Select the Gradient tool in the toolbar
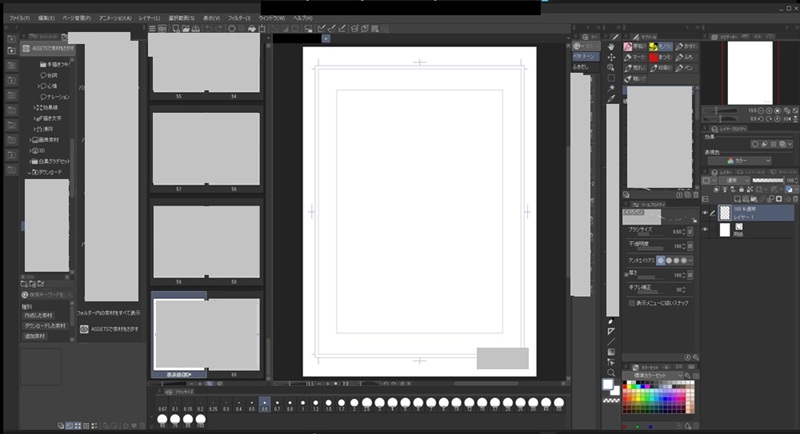Screen dimensions: 800x434 pyautogui.click(x=611, y=352)
